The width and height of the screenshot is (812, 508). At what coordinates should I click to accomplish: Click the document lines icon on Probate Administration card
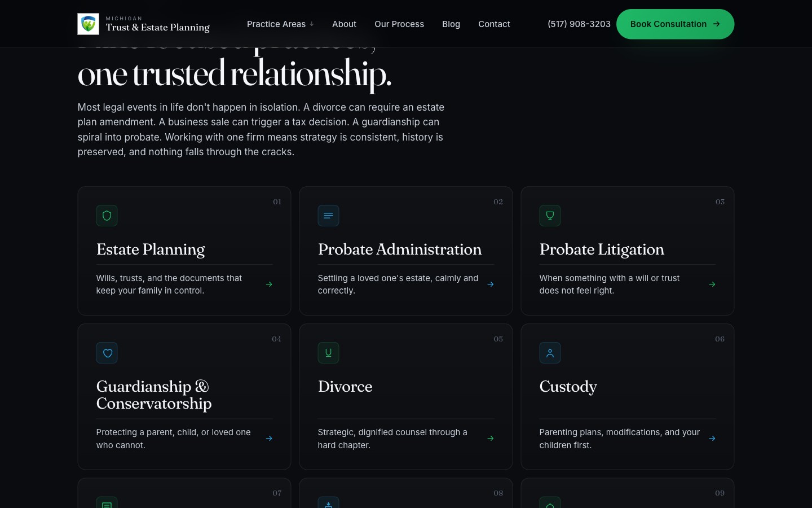(x=328, y=216)
